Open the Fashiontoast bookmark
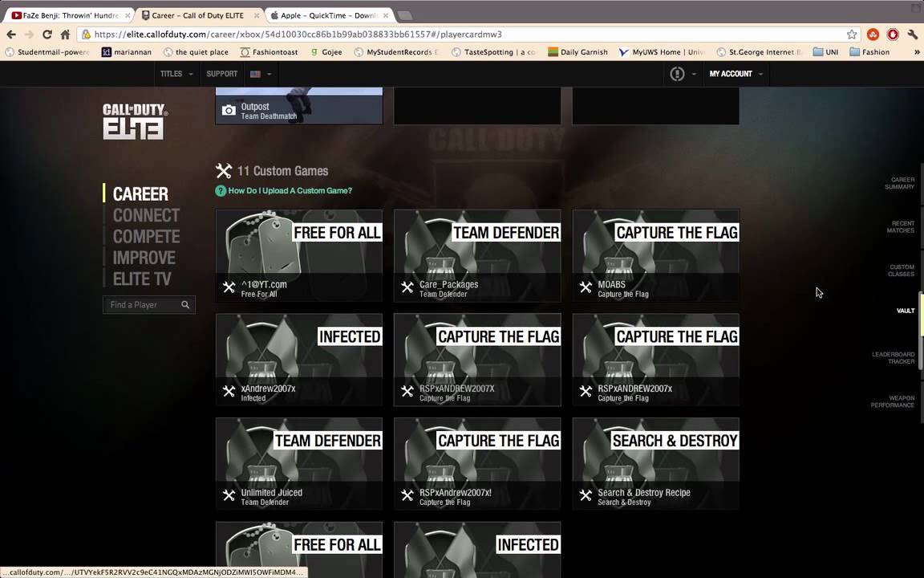The height and width of the screenshot is (578, 924). 269,52
